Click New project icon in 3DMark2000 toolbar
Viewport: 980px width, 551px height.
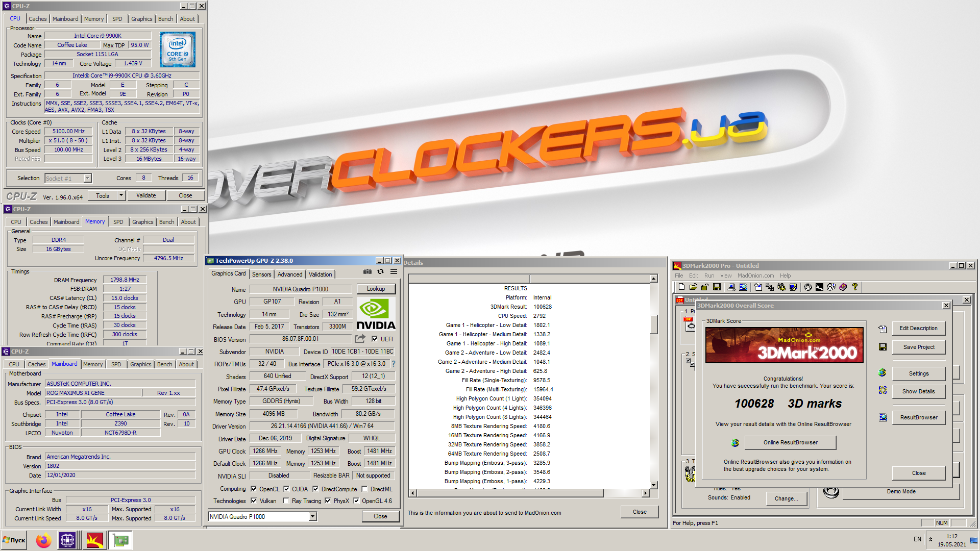681,287
